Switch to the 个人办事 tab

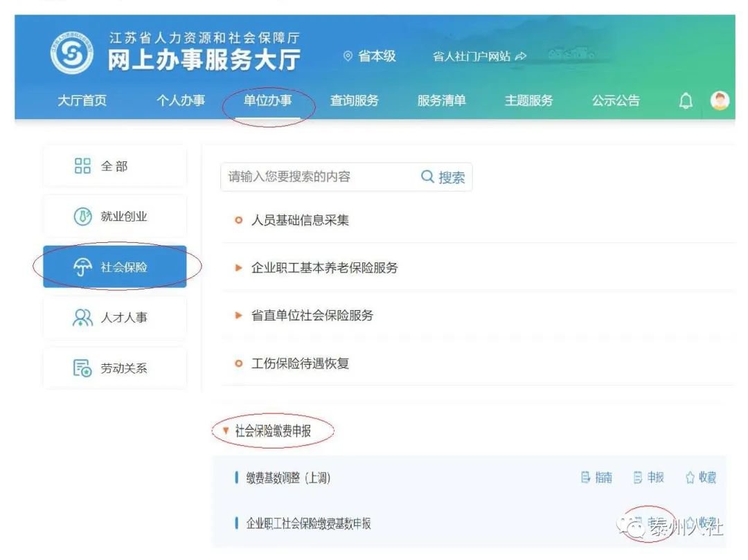[181, 101]
